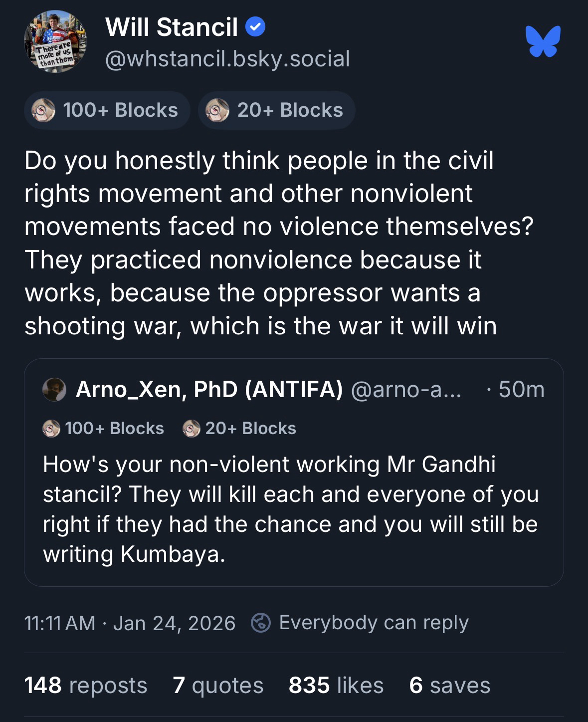Open the author's 100+ Blocks label badge

107,110
